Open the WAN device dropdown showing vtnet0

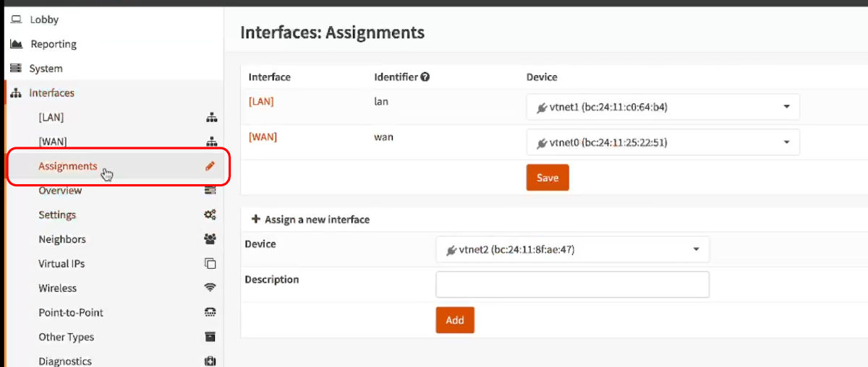663,142
